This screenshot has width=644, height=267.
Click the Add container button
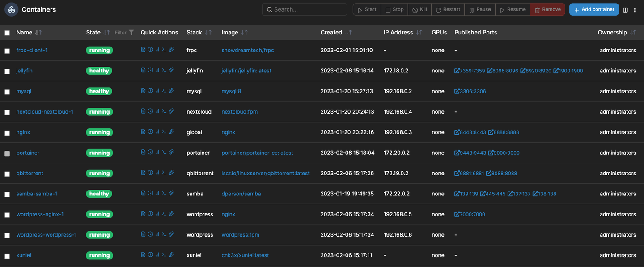coord(594,9)
